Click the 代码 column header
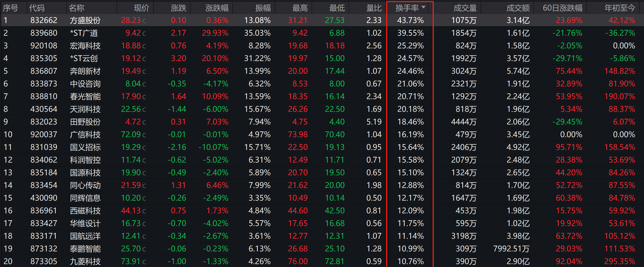 click(x=37, y=8)
